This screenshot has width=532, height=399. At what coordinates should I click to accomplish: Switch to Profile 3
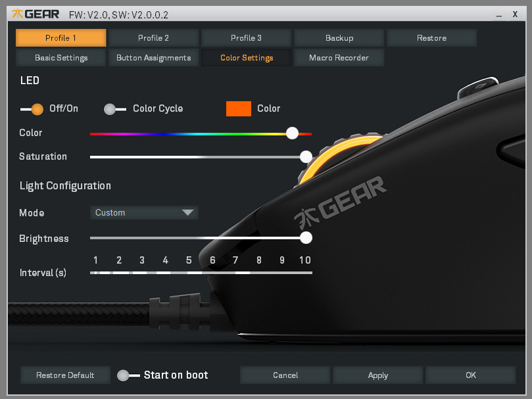pos(246,37)
